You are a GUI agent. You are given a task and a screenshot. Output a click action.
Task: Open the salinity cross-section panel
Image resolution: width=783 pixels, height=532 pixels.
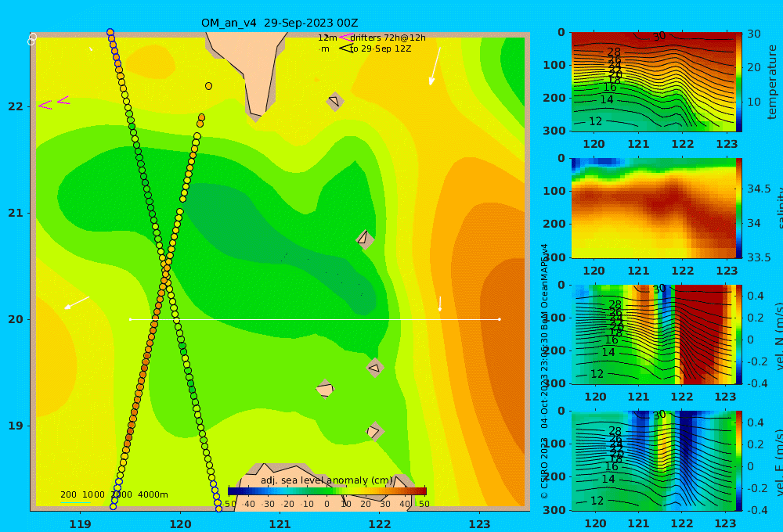(653, 208)
